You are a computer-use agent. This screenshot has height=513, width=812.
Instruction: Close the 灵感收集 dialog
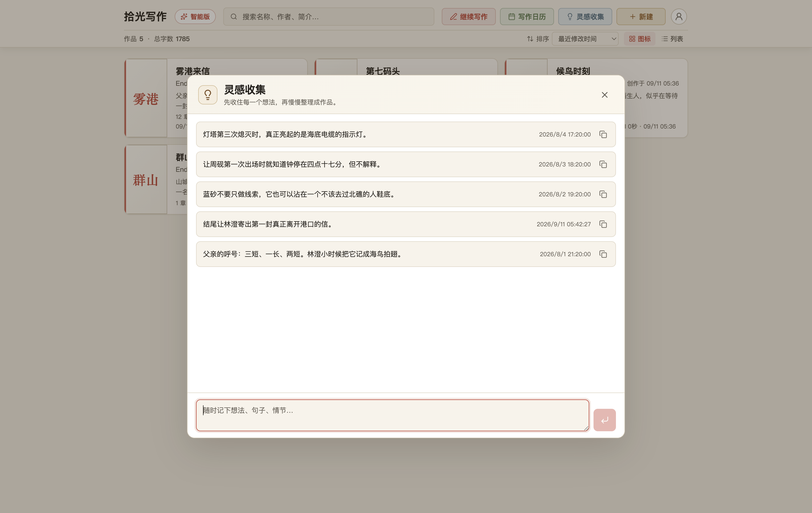(604, 95)
